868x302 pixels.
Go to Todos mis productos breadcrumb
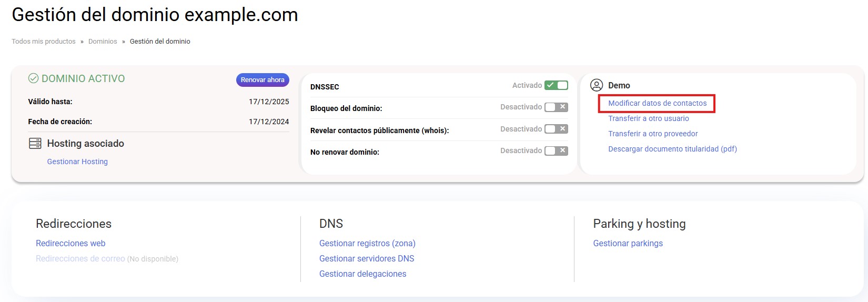click(44, 42)
